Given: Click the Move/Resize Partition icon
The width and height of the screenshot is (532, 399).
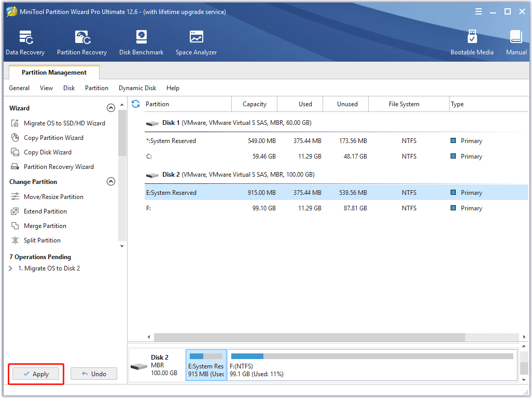Looking at the screenshot, I should [x=15, y=196].
